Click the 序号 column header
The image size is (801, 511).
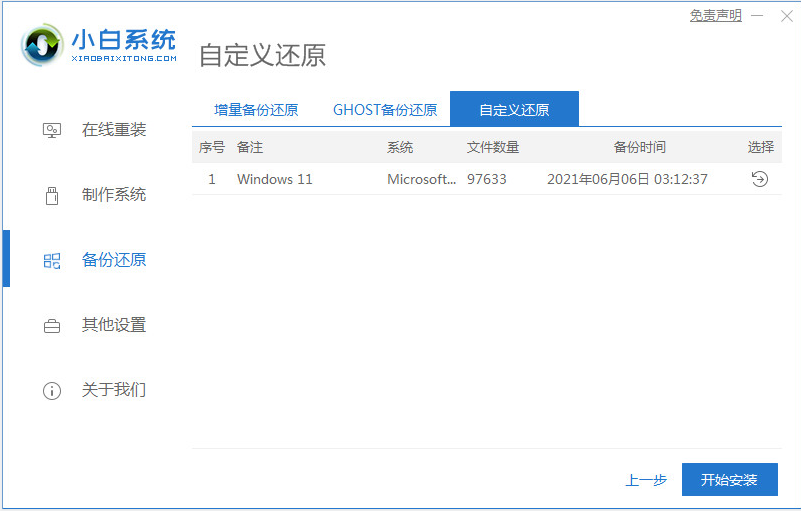click(x=211, y=147)
